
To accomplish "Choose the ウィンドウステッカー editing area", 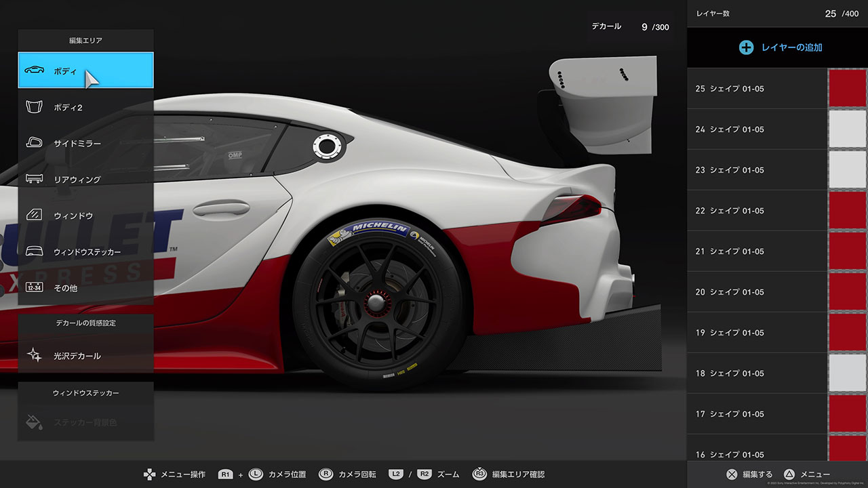I will tap(85, 251).
